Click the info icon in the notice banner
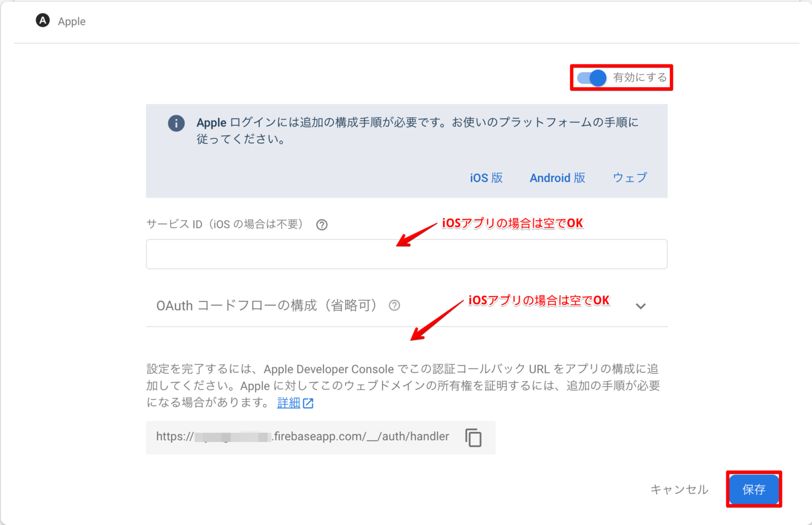 point(176,123)
